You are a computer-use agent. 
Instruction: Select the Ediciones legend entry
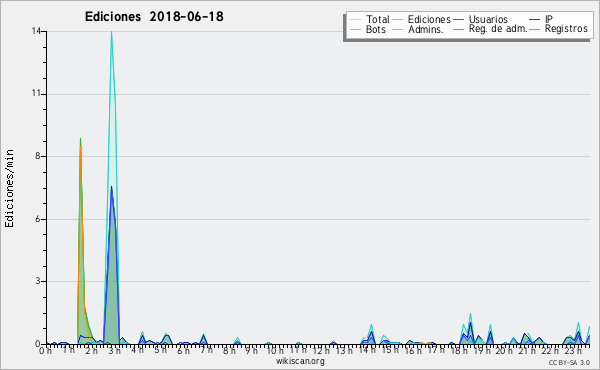click(429, 19)
